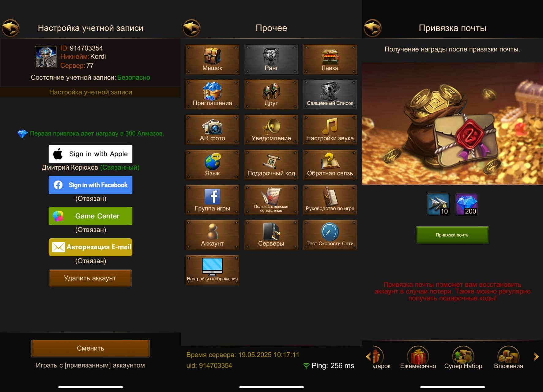Open Настройки звука sound settings

[330, 130]
